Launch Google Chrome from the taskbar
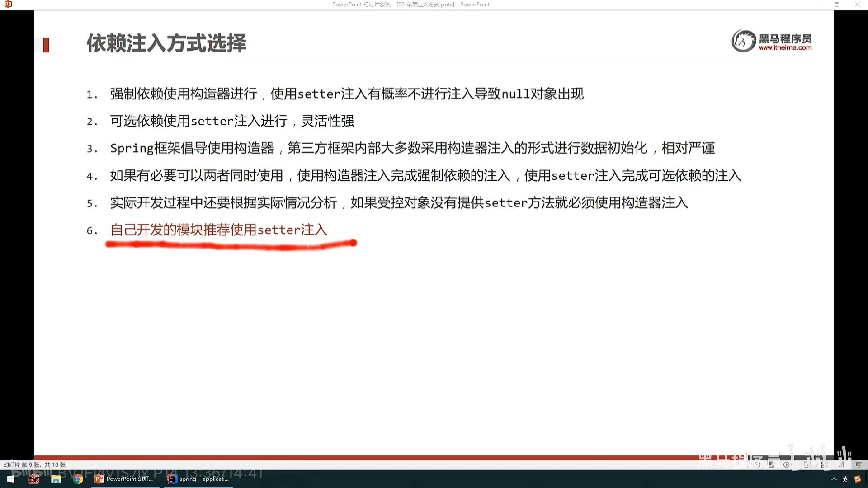The width and height of the screenshot is (868, 488). 78,479
